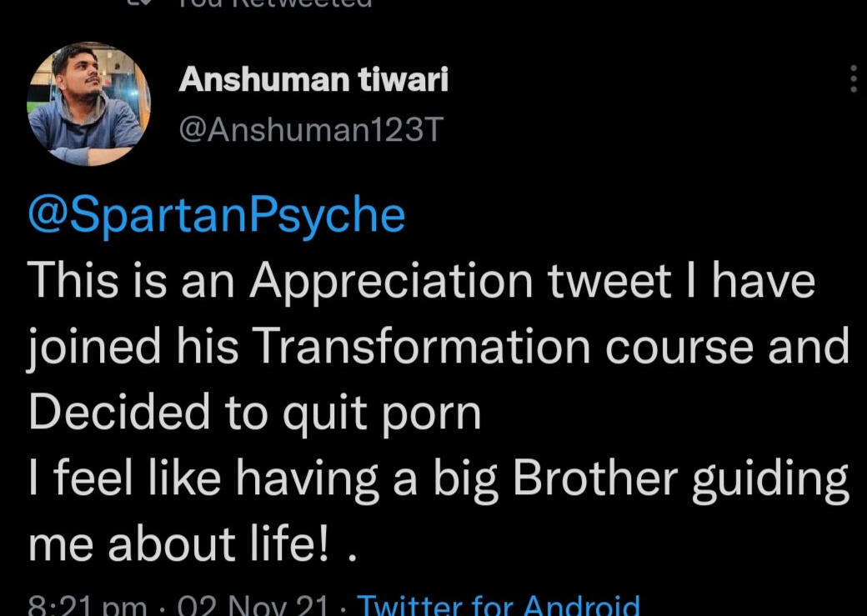Click the You Retweeted label
This screenshot has height=616, width=867.
275,3
